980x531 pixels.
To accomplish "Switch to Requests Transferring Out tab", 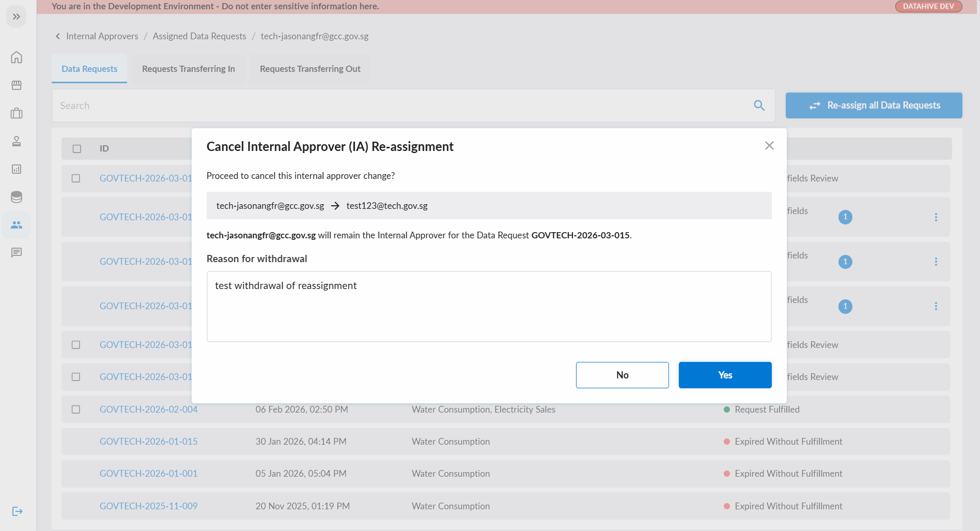I will coord(310,69).
